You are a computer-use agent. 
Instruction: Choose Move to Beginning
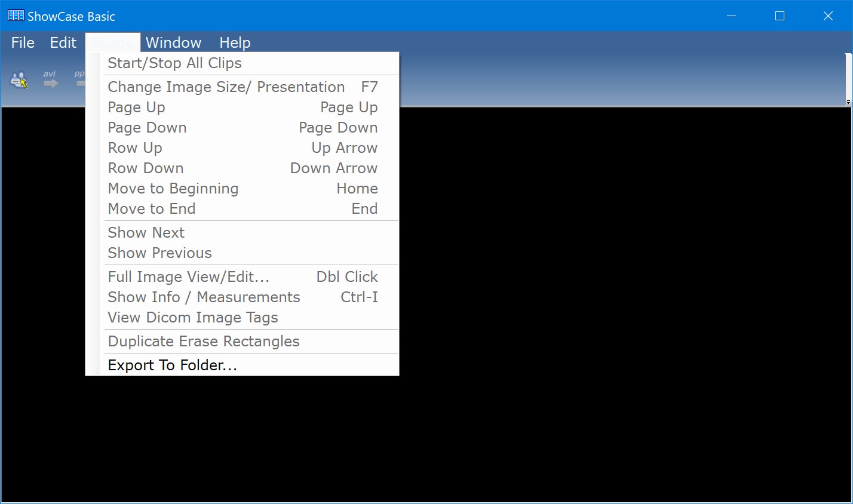point(173,189)
